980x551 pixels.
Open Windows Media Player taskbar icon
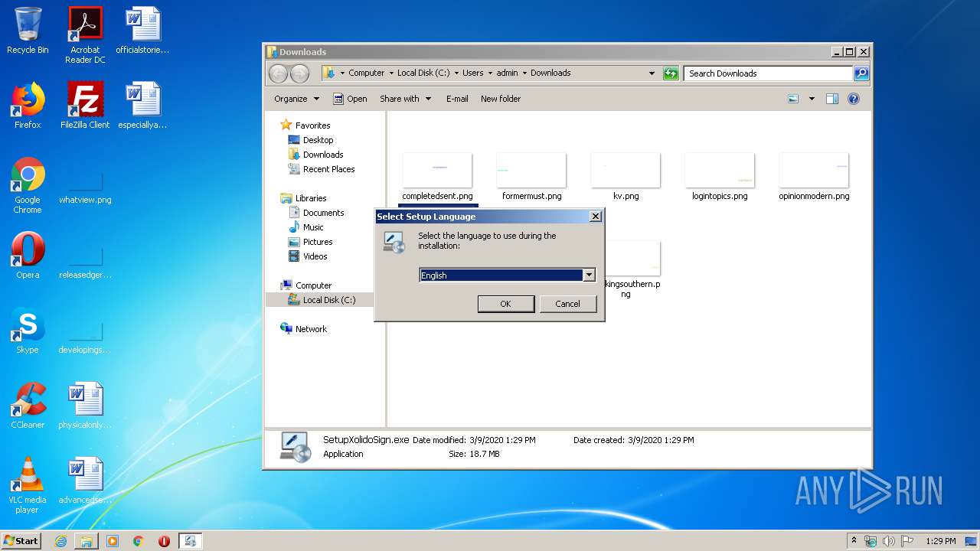[113, 541]
